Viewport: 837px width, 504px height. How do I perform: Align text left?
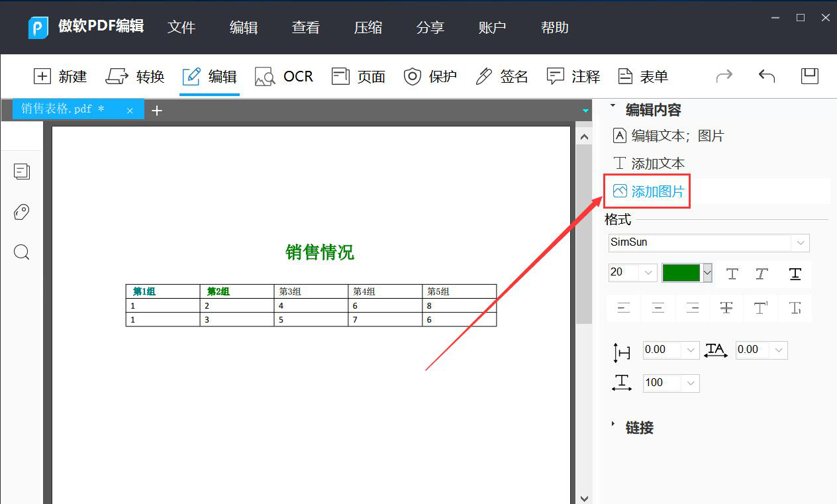[x=624, y=307]
